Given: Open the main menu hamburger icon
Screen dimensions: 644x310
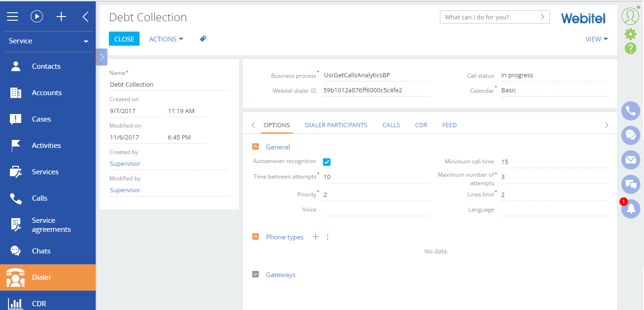Looking at the screenshot, I should (12, 16).
